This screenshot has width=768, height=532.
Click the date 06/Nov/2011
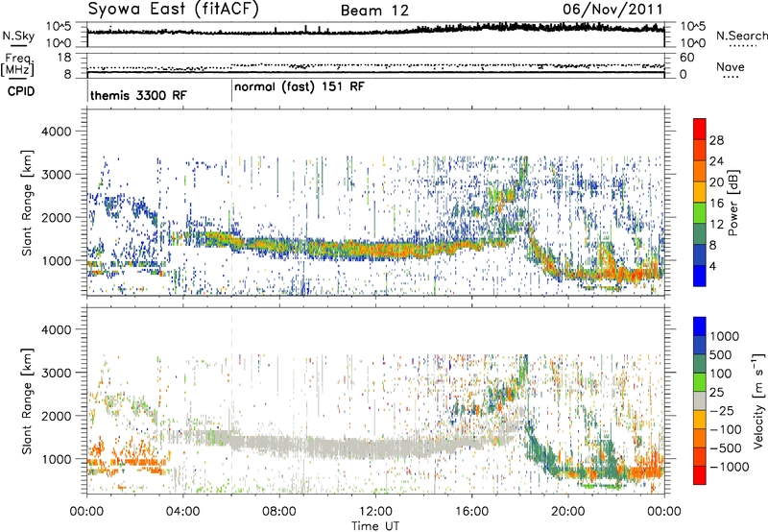pos(612,9)
